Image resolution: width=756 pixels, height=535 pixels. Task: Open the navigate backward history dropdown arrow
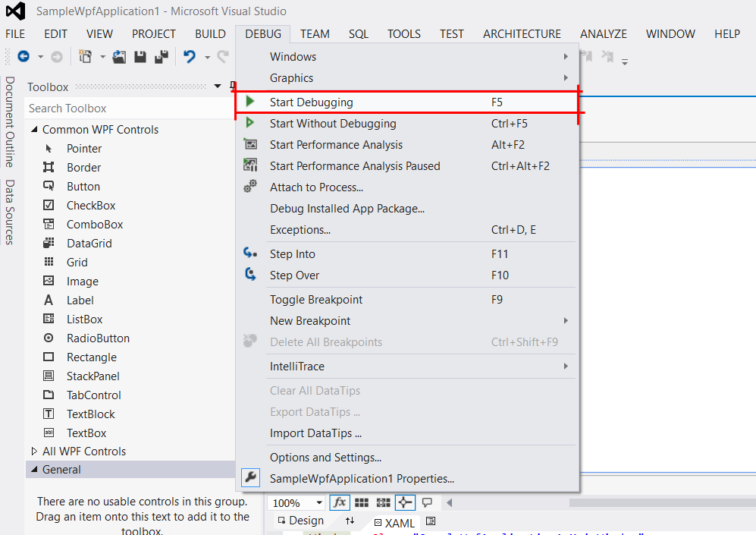tap(40, 58)
